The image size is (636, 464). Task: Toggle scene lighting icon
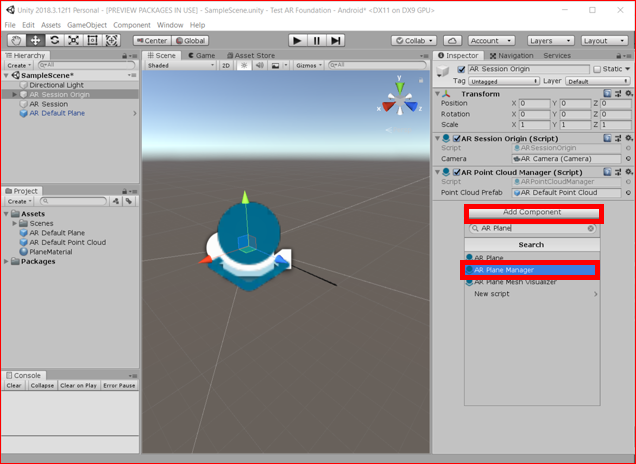pos(244,65)
